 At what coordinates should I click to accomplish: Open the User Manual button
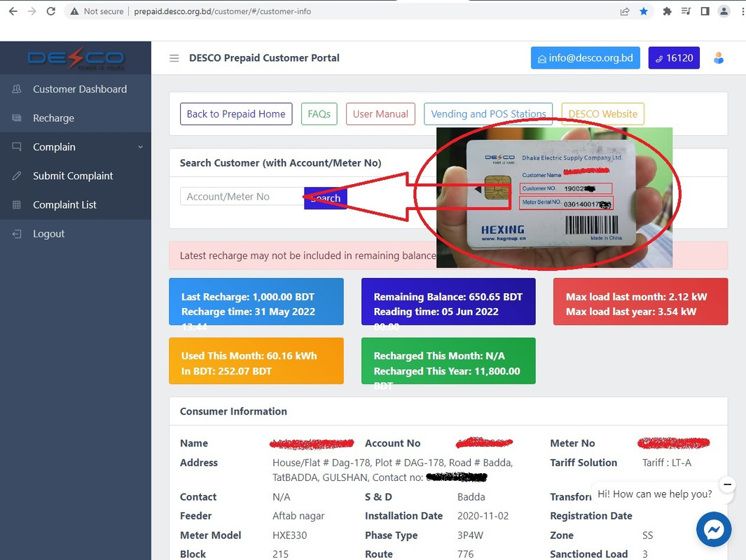click(380, 114)
